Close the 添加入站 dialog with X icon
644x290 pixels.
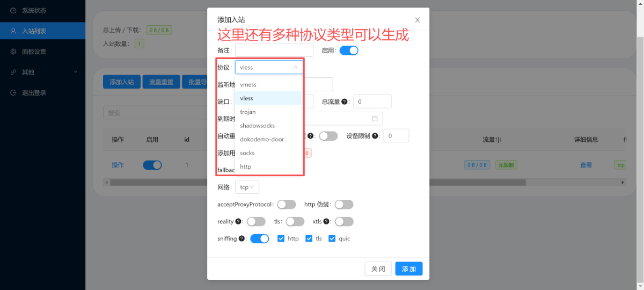[x=417, y=20]
